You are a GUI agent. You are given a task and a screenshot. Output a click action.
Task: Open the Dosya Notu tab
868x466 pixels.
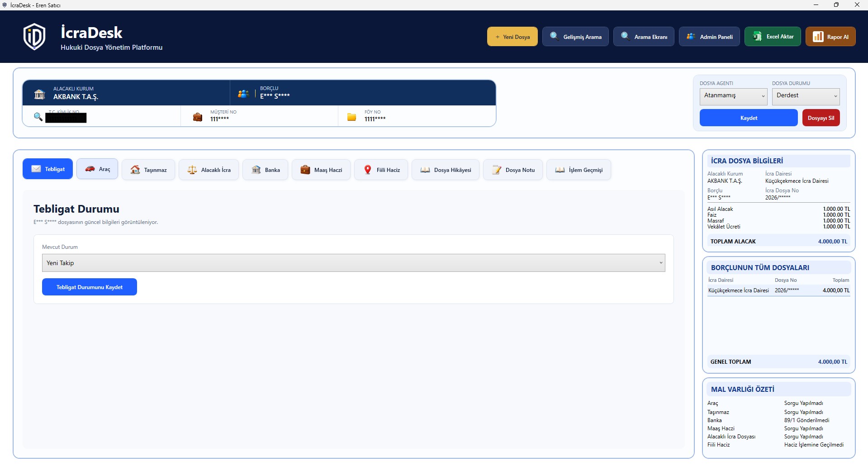click(513, 170)
